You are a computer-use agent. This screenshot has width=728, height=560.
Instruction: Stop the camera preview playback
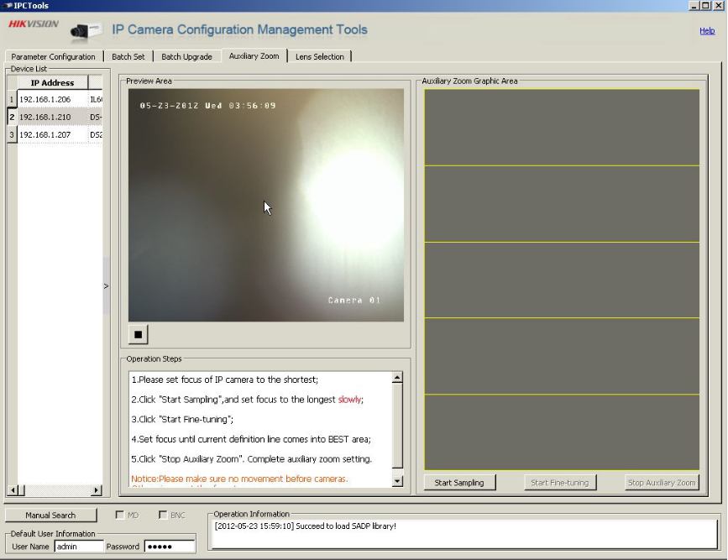point(139,334)
